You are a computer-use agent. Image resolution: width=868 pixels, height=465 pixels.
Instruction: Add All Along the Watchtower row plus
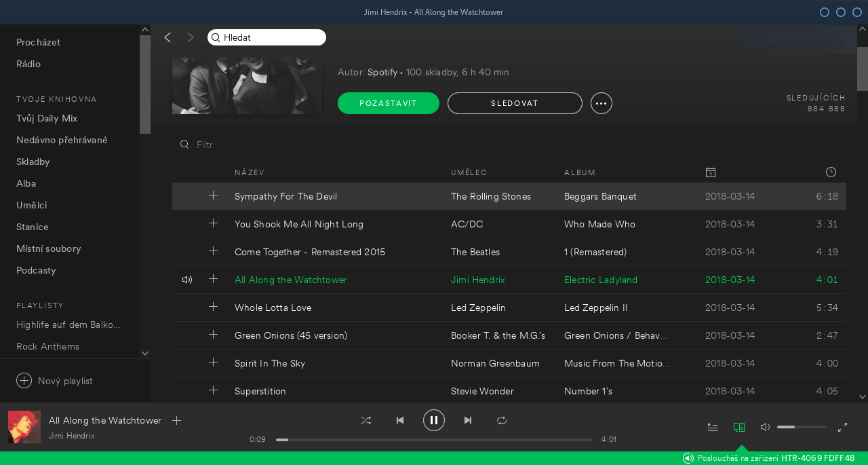coord(214,279)
